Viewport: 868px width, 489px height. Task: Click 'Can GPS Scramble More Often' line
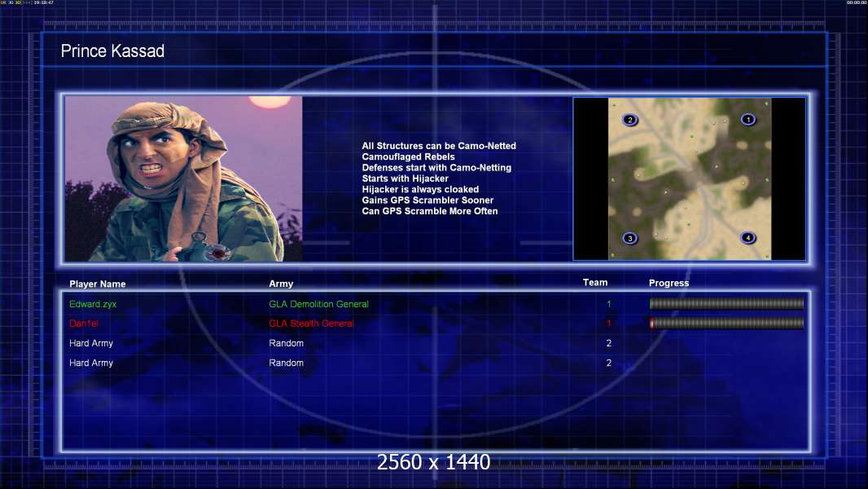(x=430, y=211)
